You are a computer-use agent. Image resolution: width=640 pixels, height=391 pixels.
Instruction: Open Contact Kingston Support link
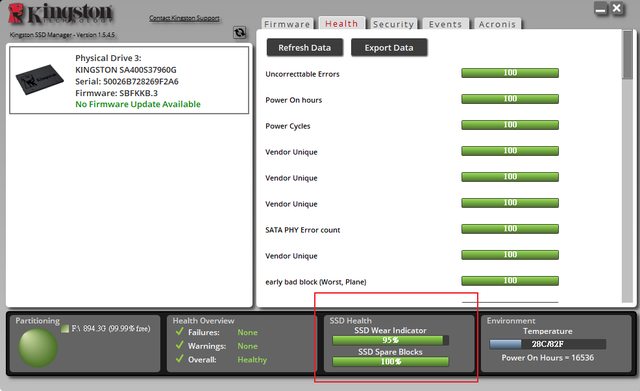click(184, 18)
